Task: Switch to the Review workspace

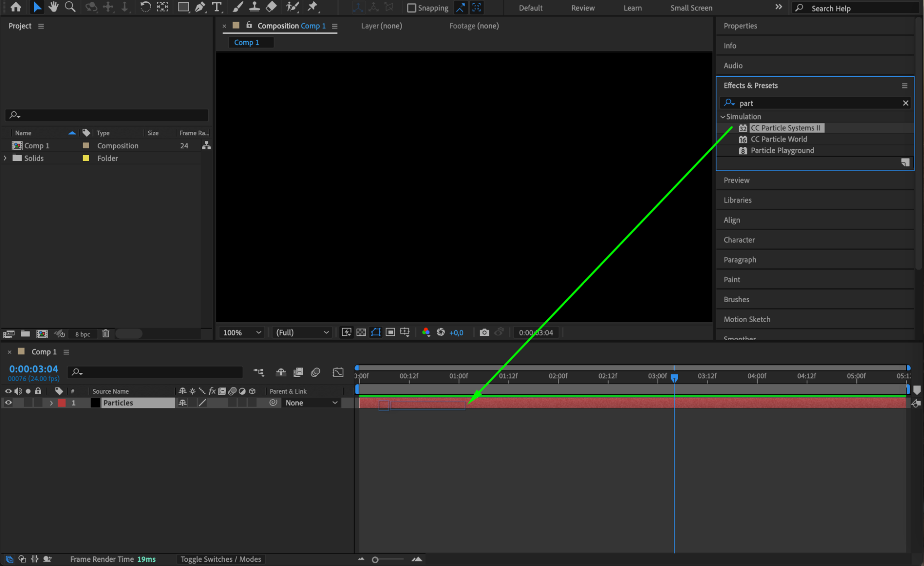Action: (582, 8)
